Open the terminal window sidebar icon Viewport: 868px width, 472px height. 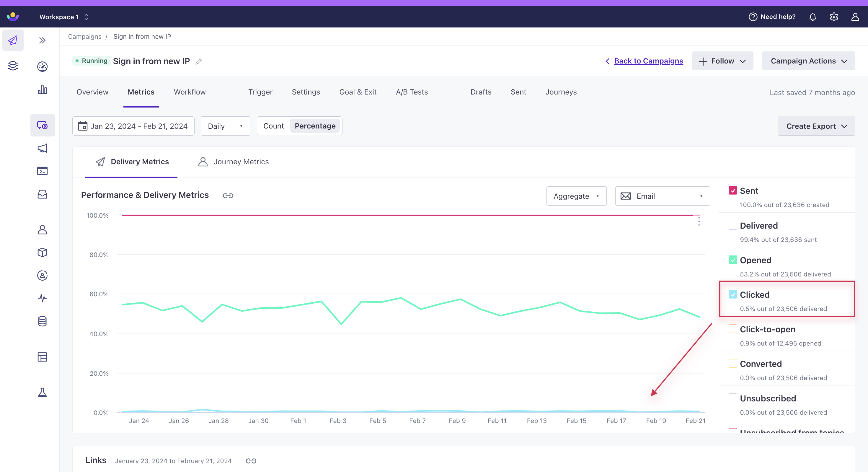tap(42, 171)
